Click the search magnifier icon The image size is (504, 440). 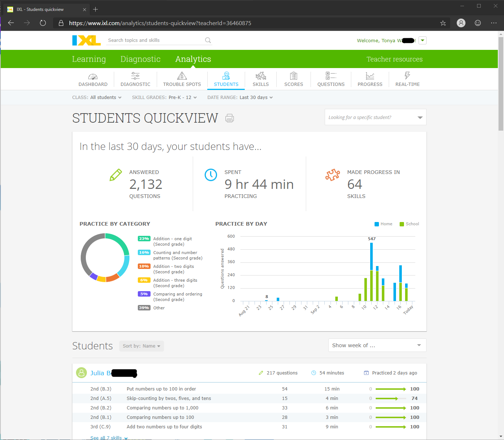coord(208,40)
